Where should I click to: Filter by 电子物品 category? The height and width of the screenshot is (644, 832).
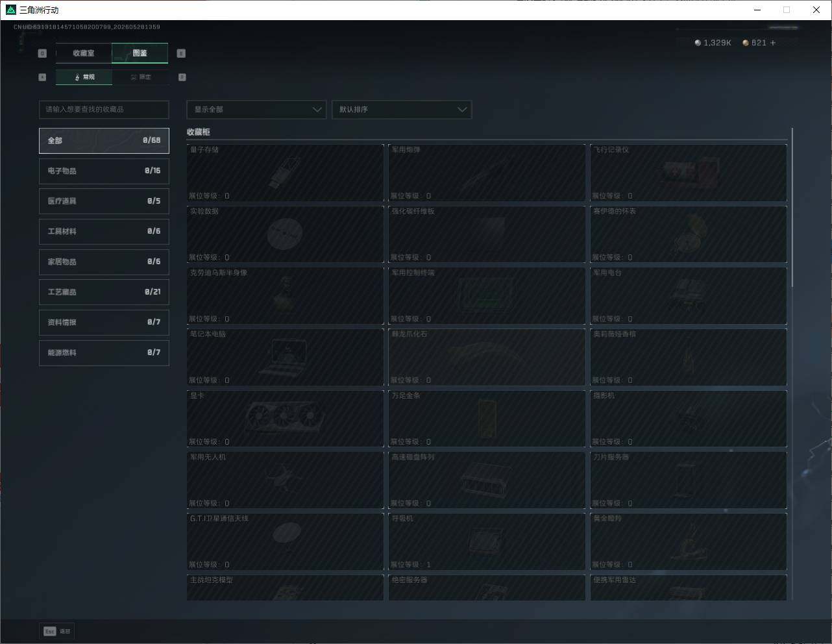point(104,171)
